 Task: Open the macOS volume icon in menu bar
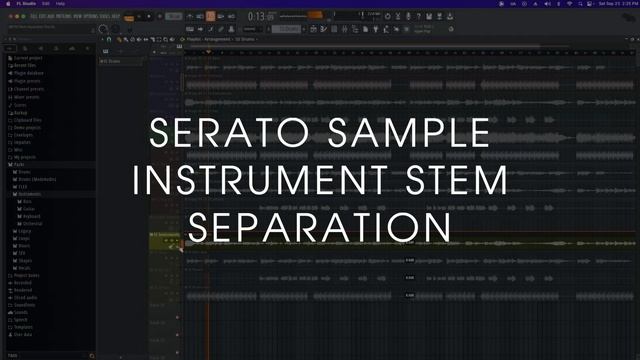point(547,4)
